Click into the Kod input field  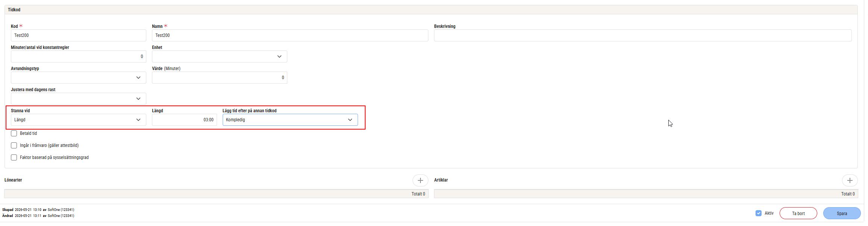(78, 35)
